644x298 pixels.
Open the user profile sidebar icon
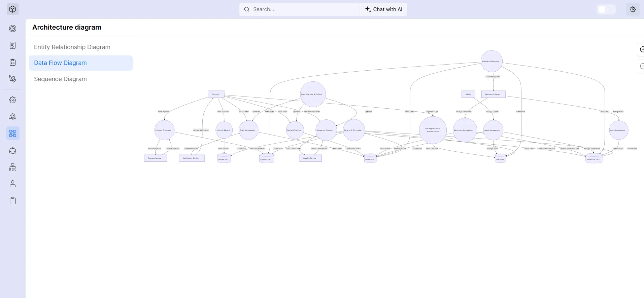[x=12, y=184]
